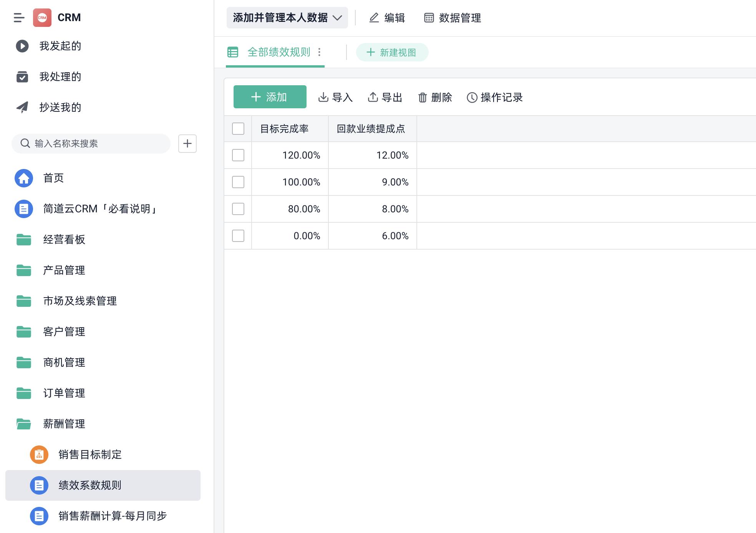756x533 pixels.
Task: Click the green 添加 button
Action: click(269, 97)
